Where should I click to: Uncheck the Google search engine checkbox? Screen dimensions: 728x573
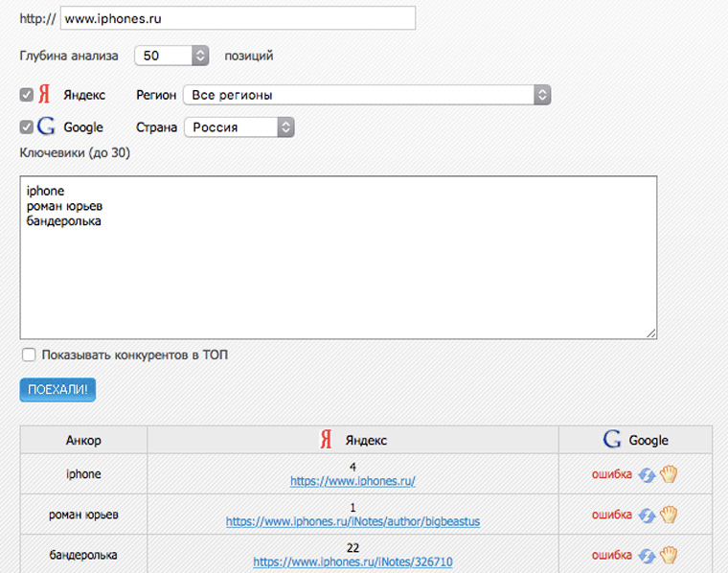click(x=27, y=126)
